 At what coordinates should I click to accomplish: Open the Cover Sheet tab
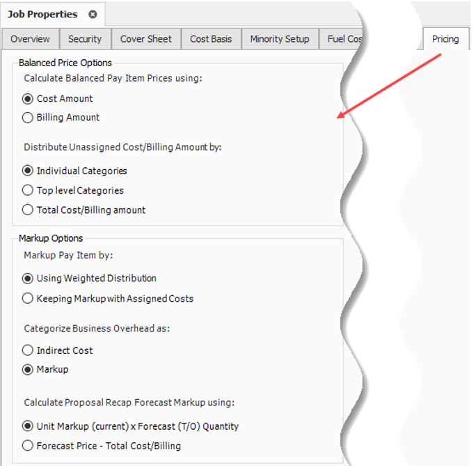146,39
